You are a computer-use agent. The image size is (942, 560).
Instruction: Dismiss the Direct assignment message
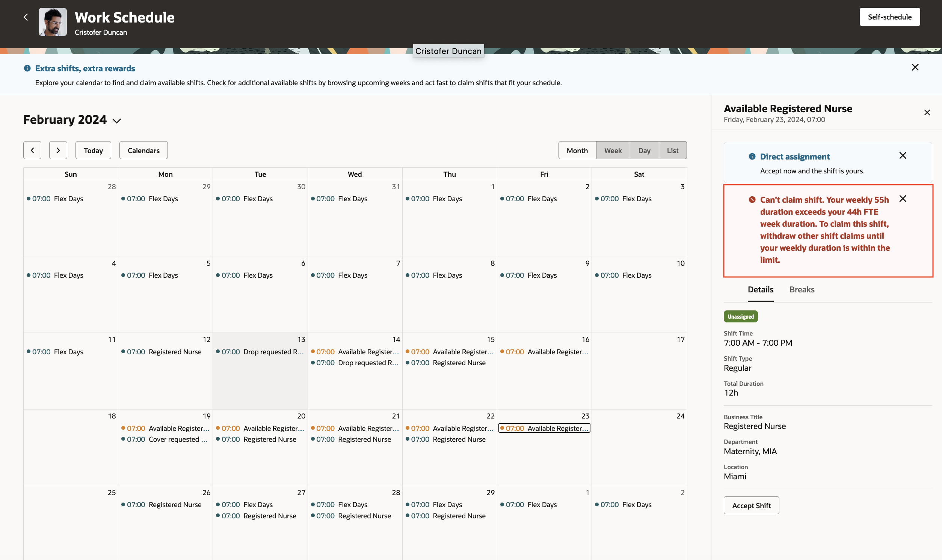pos(902,155)
